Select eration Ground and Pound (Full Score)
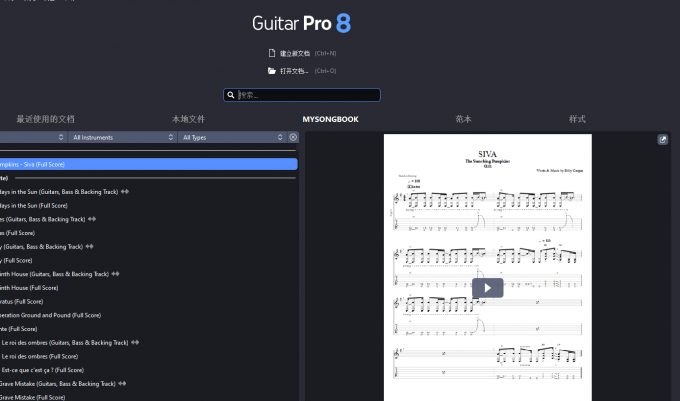Viewport: 680px width, 401px height. pos(50,315)
